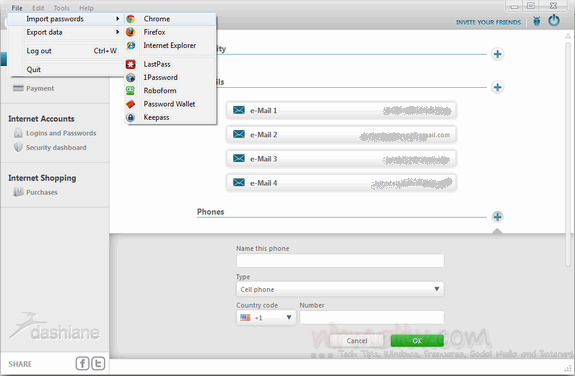Click the Keepass lock icon
The image size is (575, 376).
pyautogui.click(x=131, y=117)
